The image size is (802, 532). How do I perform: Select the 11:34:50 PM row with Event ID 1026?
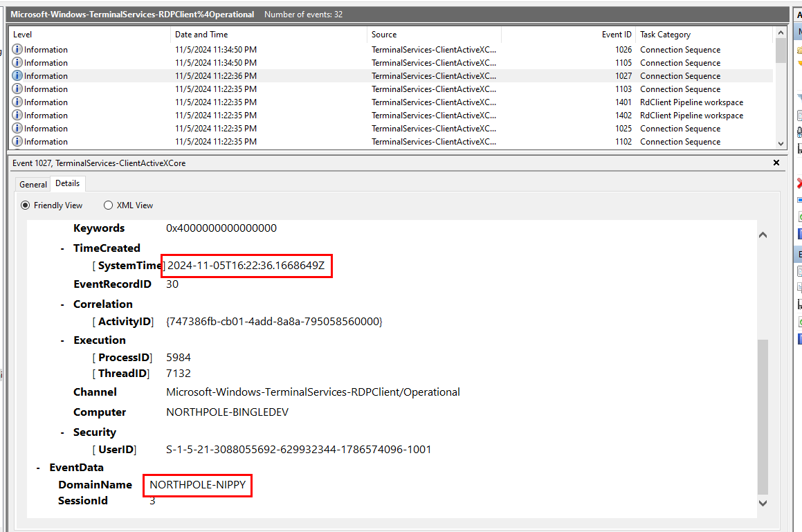click(x=391, y=50)
